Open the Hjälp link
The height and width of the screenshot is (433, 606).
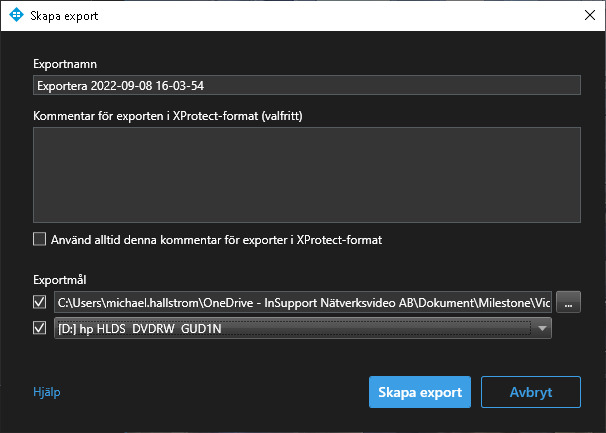(47, 392)
